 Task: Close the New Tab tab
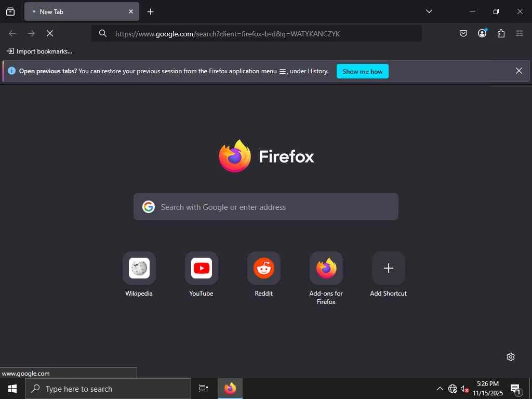(130, 11)
